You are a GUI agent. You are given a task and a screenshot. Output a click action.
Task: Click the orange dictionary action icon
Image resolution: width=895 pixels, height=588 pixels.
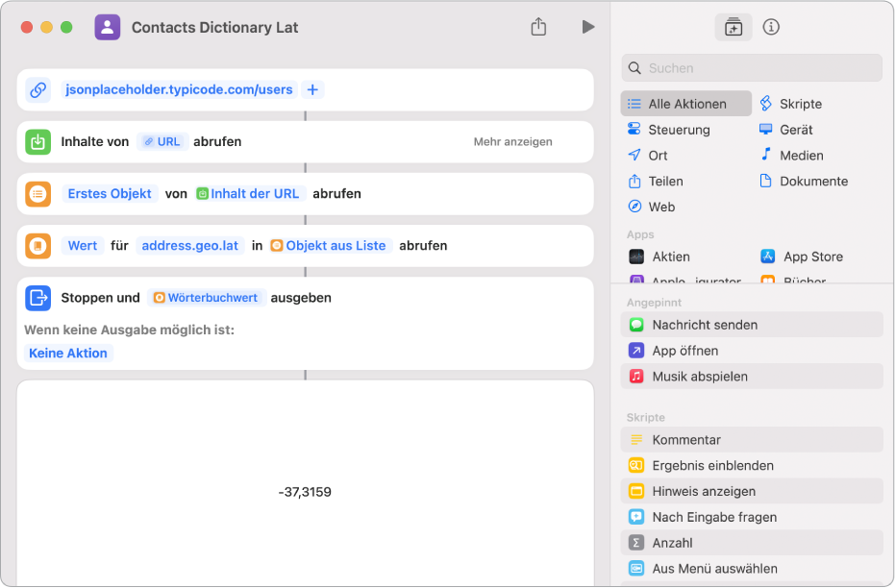pos(38,246)
